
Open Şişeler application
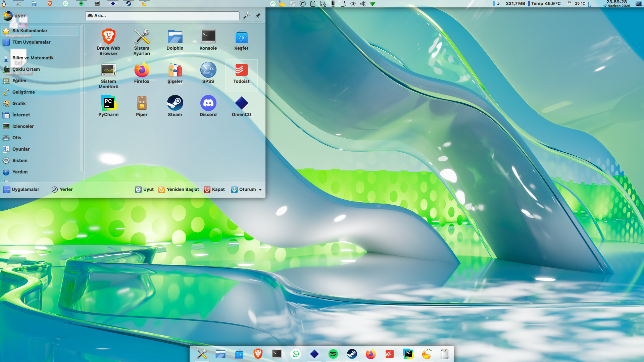[175, 73]
